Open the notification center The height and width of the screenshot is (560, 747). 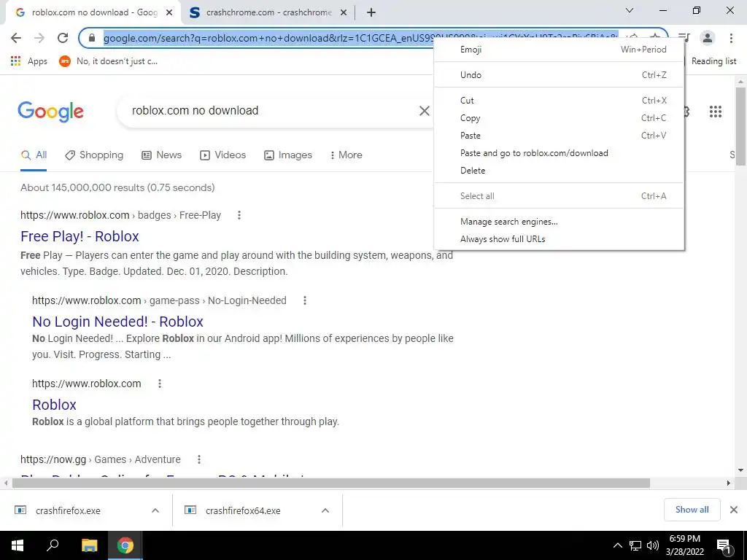(x=724, y=545)
